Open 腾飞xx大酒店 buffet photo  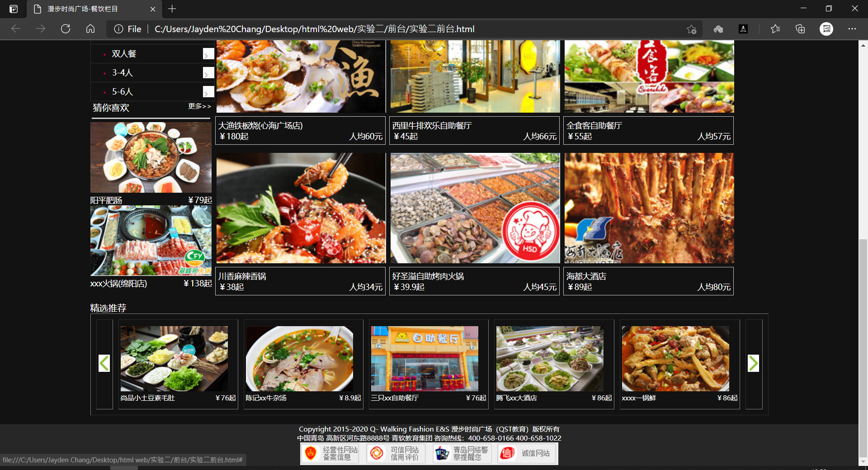point(550,359)
